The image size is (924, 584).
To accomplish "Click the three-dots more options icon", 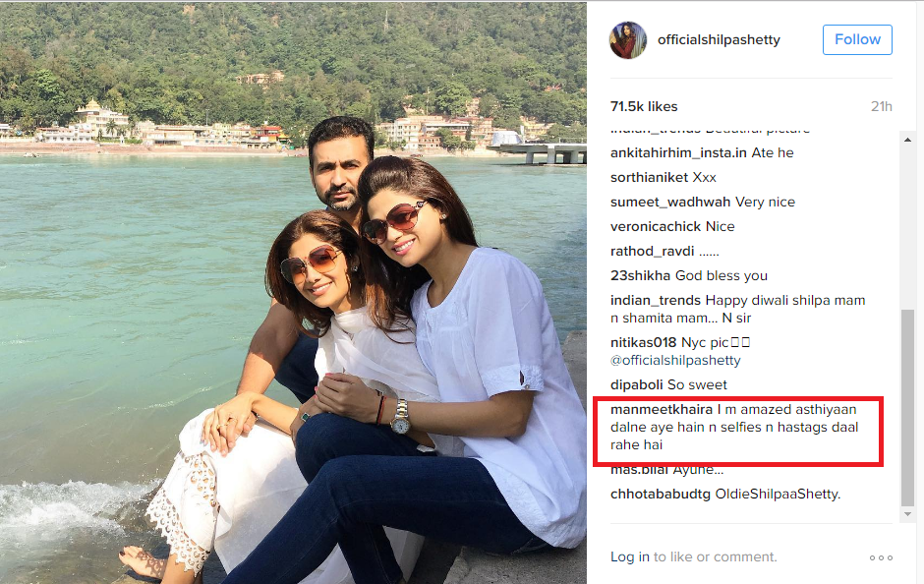I will point(881,557).
